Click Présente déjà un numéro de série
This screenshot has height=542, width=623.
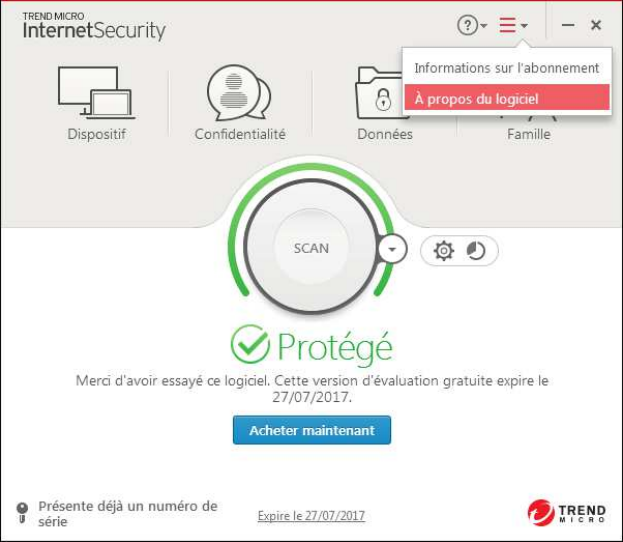point(128,514)
